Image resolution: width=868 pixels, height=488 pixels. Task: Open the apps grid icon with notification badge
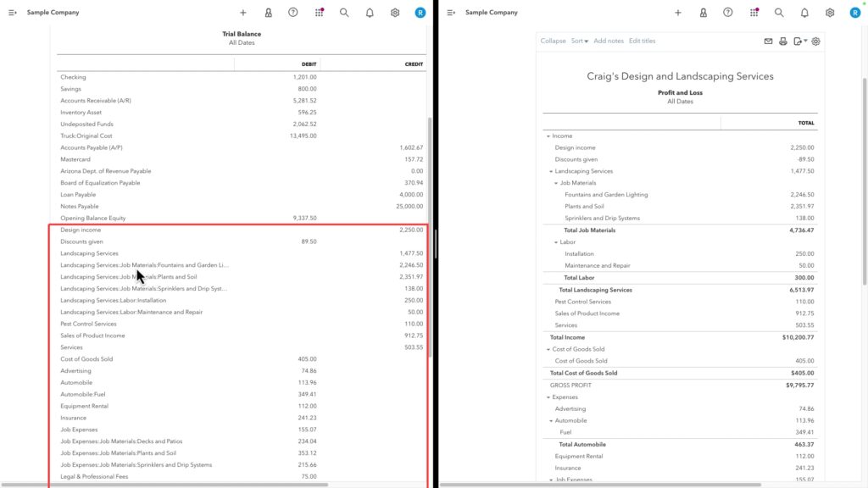[x=319, y=12]
